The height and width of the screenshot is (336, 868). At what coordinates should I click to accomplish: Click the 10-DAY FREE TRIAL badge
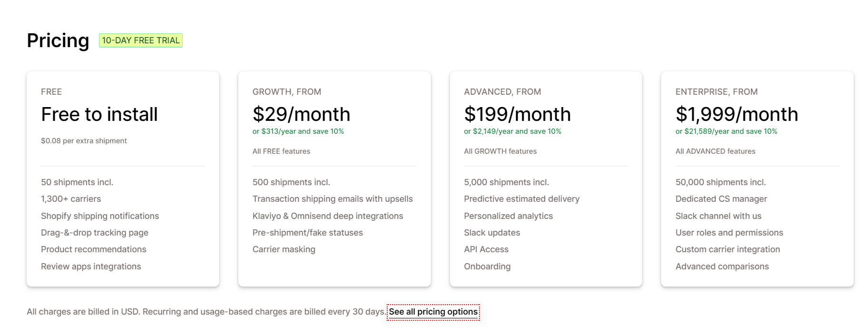pyautogui.click(x=140, y=40)
